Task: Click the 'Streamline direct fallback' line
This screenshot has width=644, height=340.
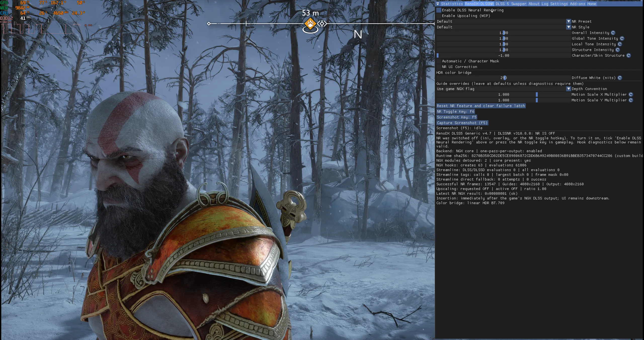Action: (x=491, y=179)
